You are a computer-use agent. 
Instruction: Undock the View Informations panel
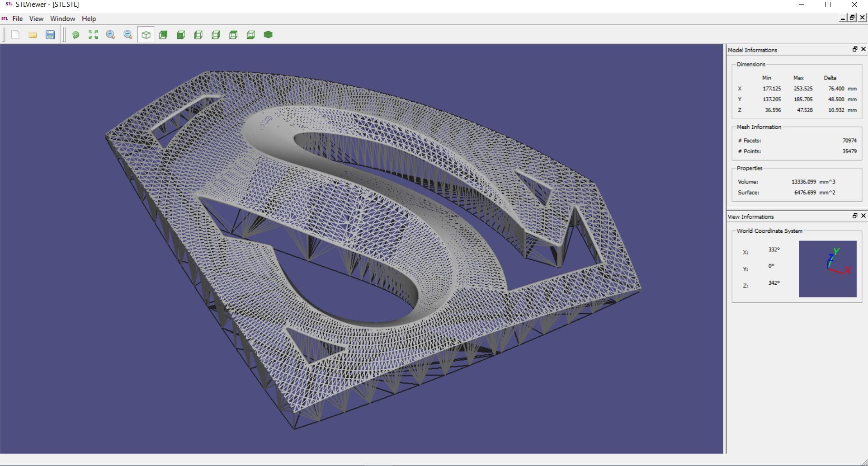[855, 216]
